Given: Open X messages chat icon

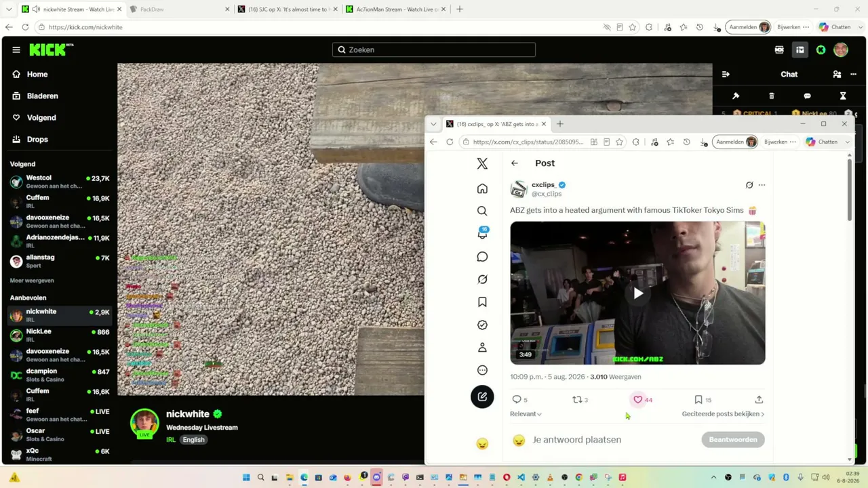Looking at the screenshot, I should 482,257.
